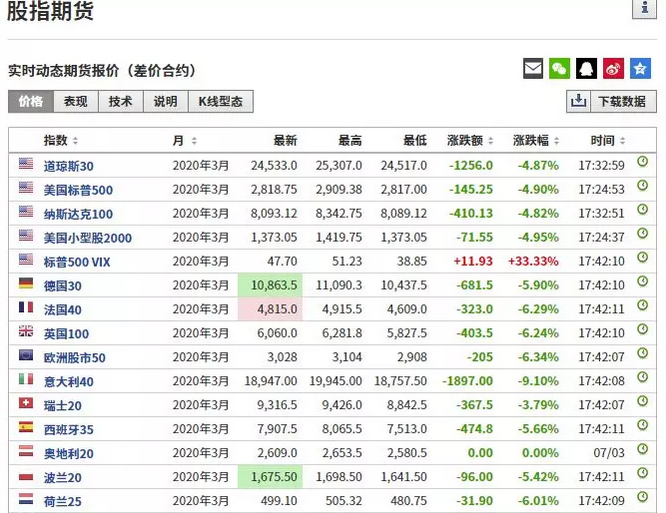Open the 瑞士20 index link

tap(63, 406)
